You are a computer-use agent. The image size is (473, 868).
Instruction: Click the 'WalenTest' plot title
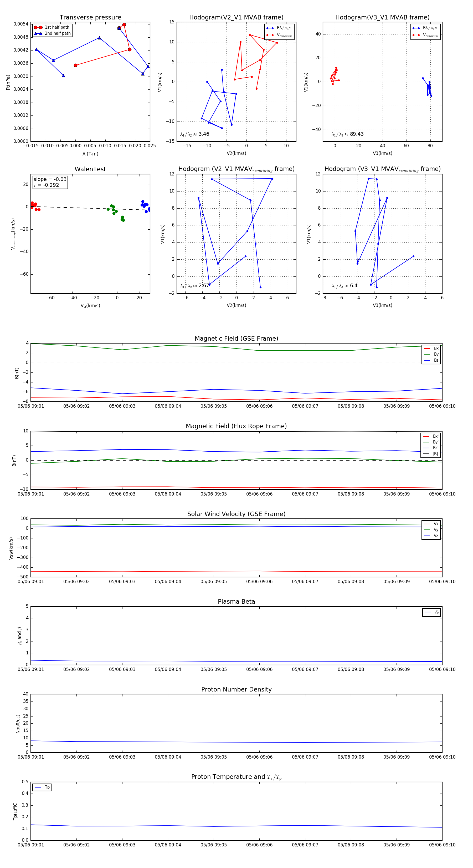[90, 169]
